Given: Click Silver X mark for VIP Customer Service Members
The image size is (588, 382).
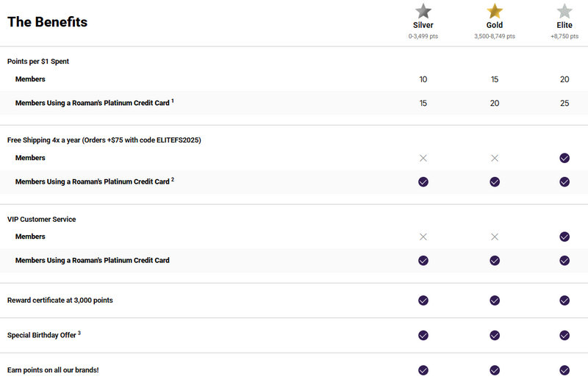Looking at the screenshot, I should pyautogui.click(x=423, y=237).
